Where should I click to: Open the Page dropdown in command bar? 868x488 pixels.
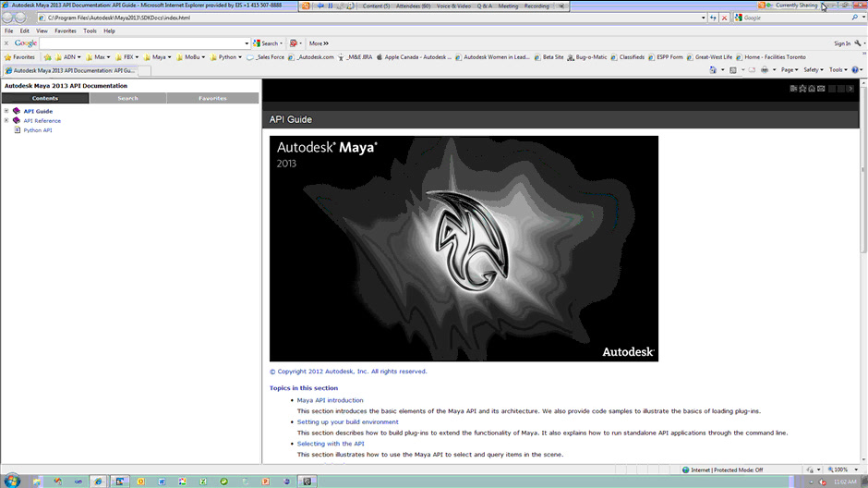coord(790,70)
